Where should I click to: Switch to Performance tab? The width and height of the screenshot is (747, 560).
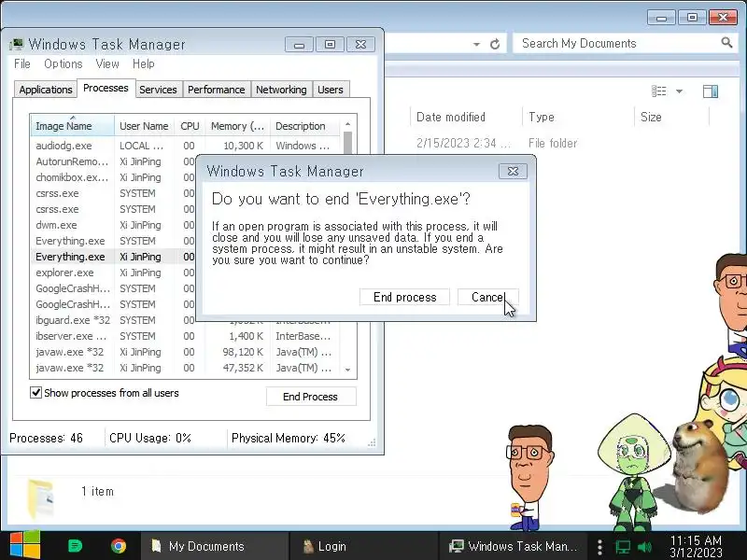click(217, 90)
